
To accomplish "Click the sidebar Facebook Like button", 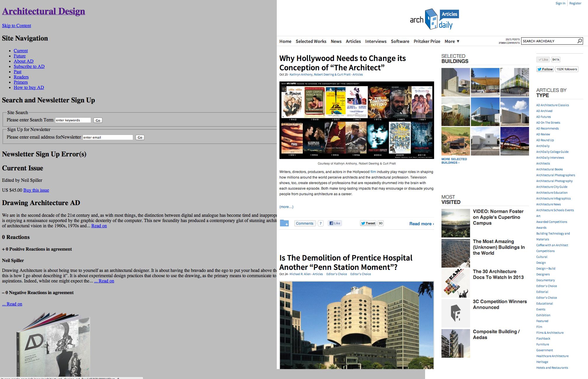I will (x=543, y=60).
